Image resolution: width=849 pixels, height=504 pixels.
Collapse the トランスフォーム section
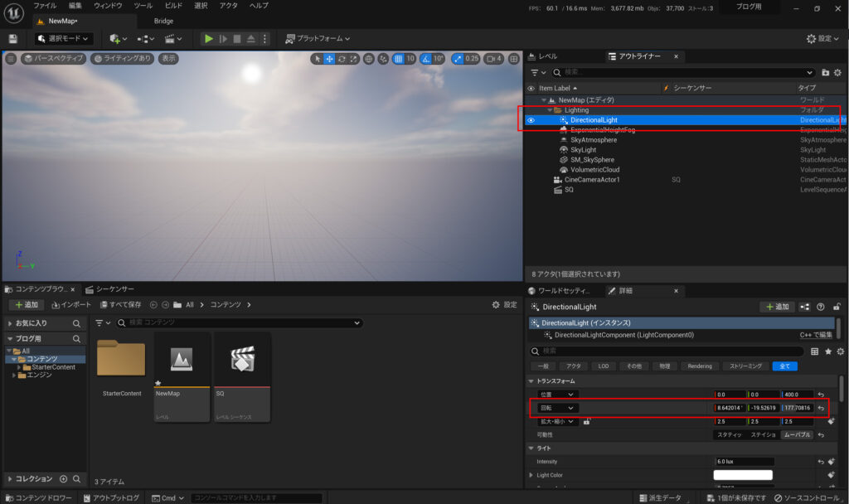point(531,381)
